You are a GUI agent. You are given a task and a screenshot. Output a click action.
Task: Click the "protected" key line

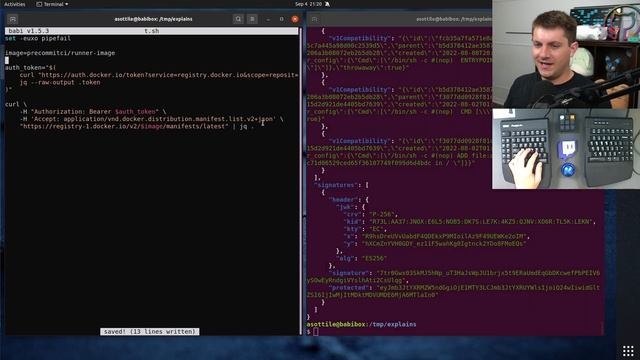[x=464, y=288]
